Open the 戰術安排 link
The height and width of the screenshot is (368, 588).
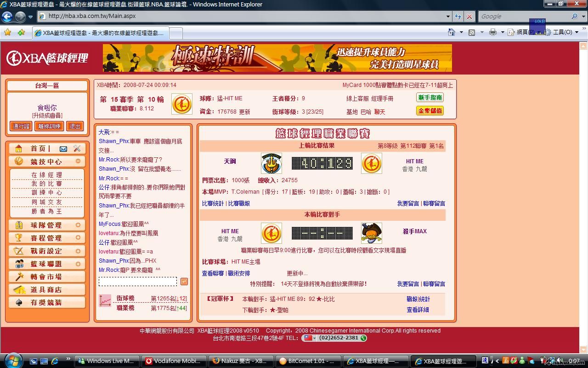(x=239, y=273)
